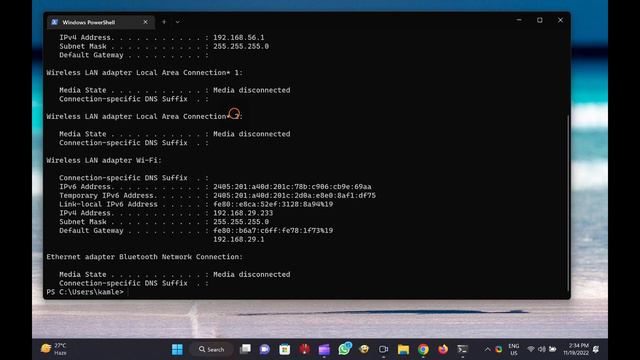Viewport: 640px width, 360px height.
Task: Close the PowerShell window
Action: point(560,20)
